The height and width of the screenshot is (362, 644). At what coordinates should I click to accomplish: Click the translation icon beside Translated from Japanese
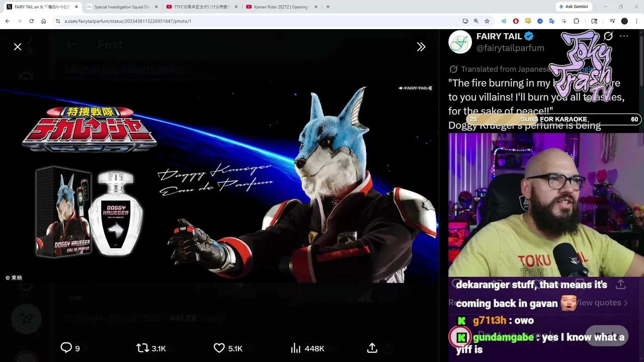tap(453, 69)
